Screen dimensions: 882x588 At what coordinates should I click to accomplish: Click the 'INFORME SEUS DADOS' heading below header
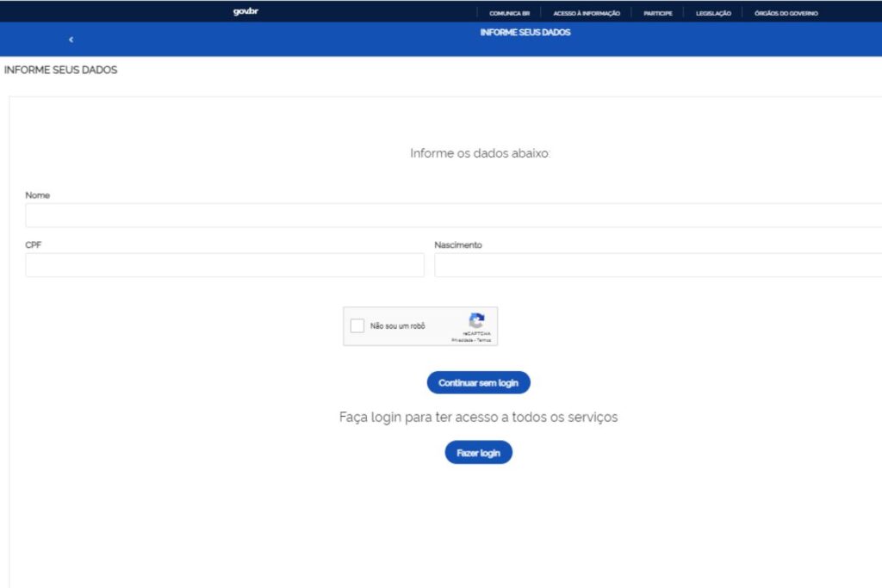60,70
